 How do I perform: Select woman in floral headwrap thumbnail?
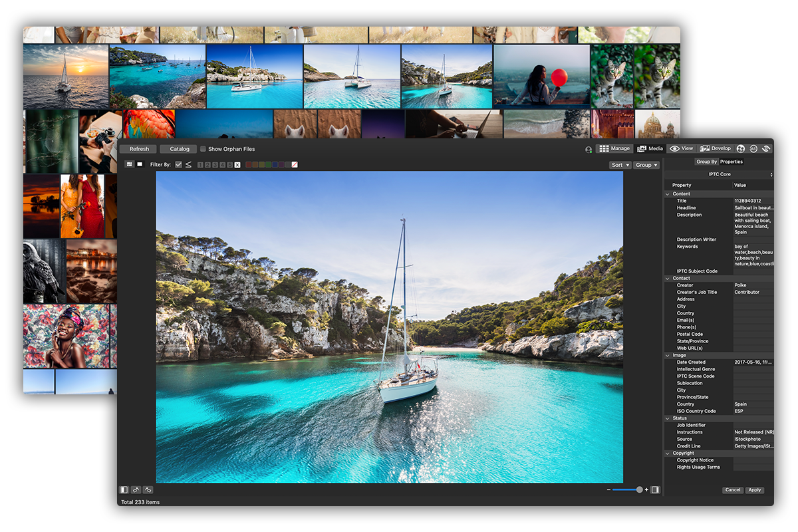66,336
